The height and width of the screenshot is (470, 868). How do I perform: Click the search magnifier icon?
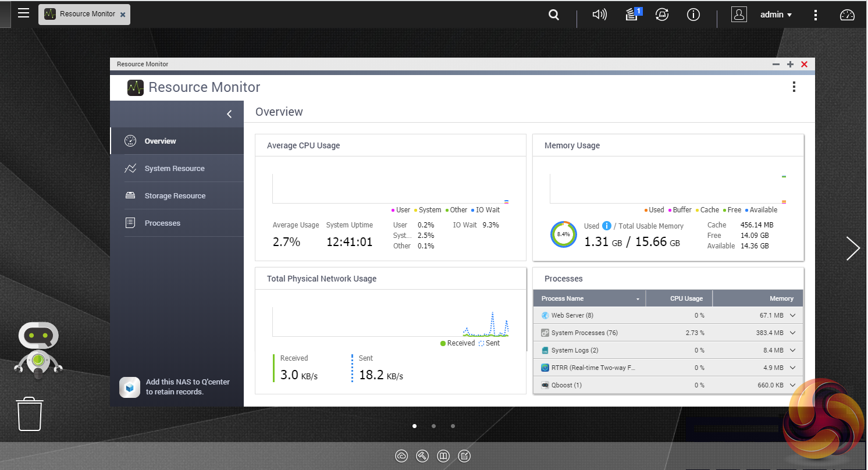point(554,15)
